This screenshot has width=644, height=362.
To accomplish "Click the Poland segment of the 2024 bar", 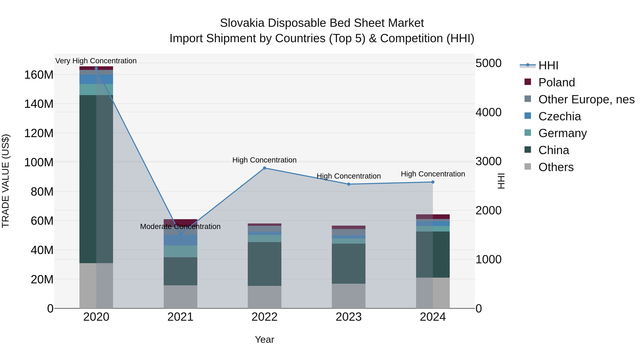I will pos(433,217).
